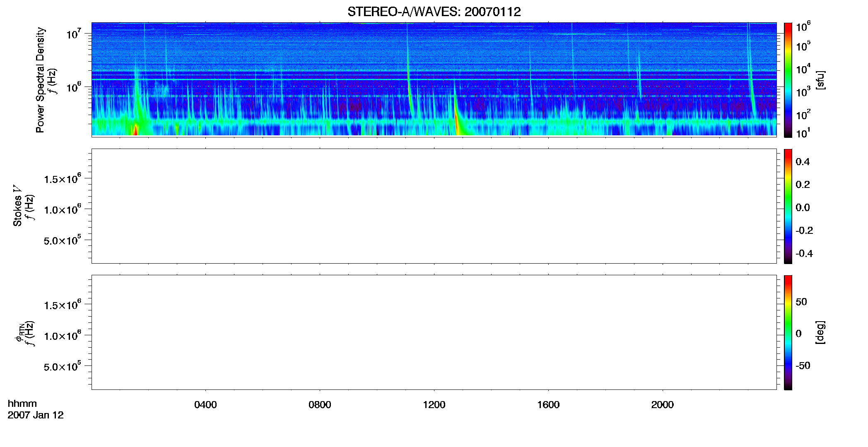
Task: Click the 5.0×10^5 phi panel frequency tick
Action: pyautogui.click(x=62, y=366)
